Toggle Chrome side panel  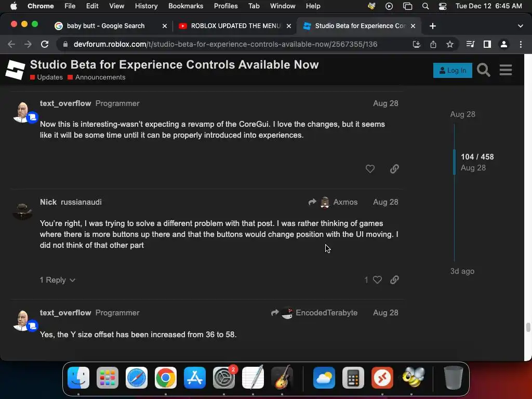point(487,44)
